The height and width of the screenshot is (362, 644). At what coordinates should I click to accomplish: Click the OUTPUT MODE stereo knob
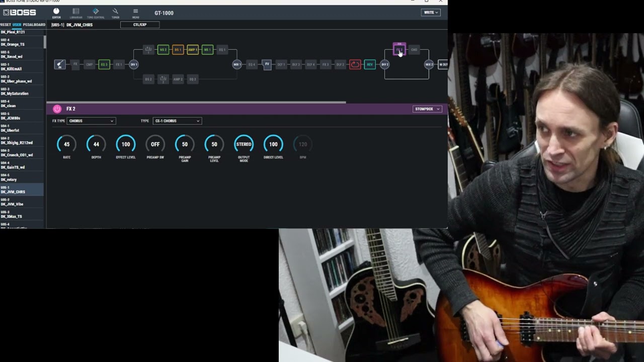point(244,144)
